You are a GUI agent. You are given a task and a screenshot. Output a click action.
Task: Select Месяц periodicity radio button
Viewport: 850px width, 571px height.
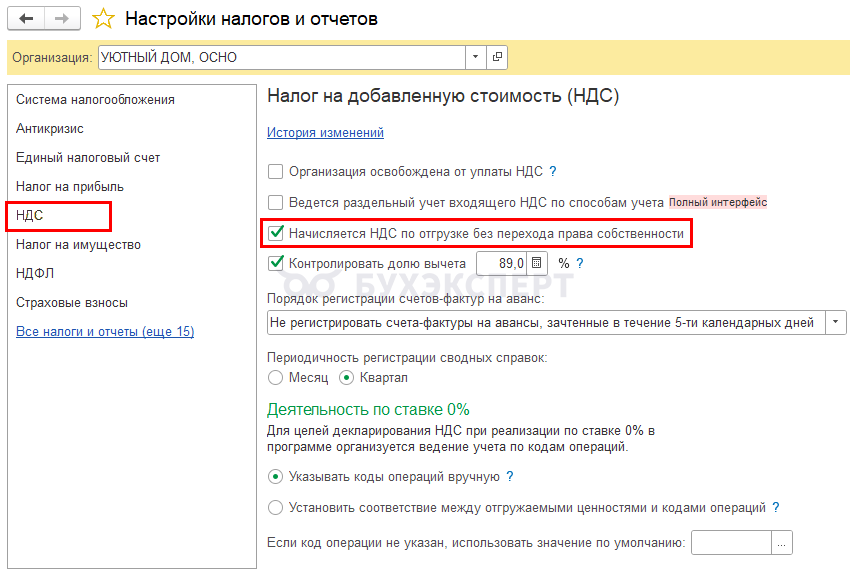275,377
